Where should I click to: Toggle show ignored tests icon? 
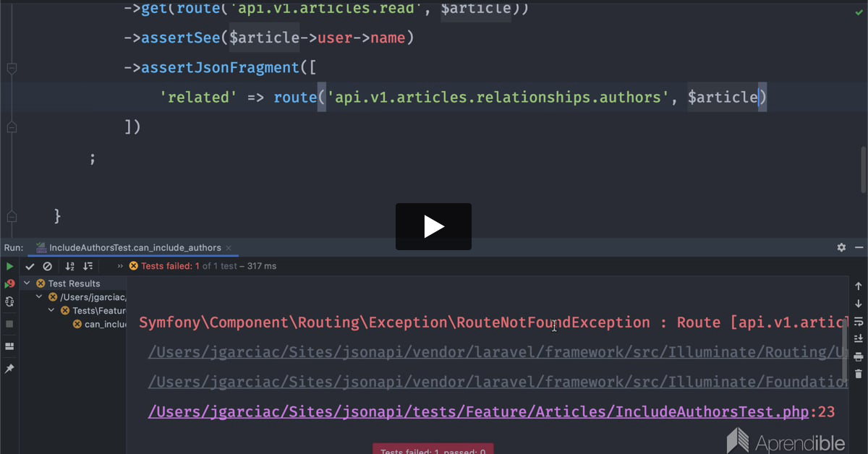[47, 266]
